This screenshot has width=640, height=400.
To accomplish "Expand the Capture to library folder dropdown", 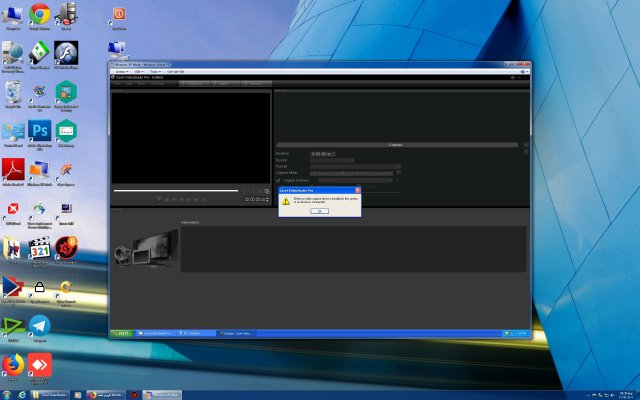I will (x=391, y=180).
